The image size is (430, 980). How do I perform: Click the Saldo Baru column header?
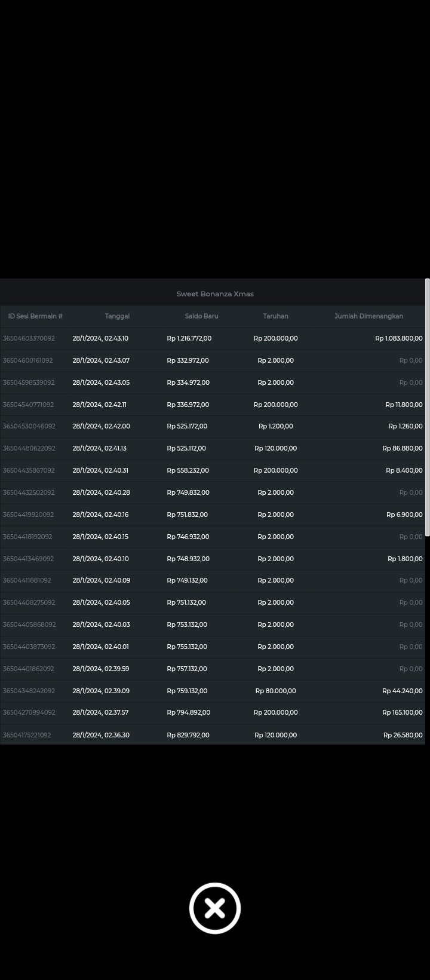[201, 316]
